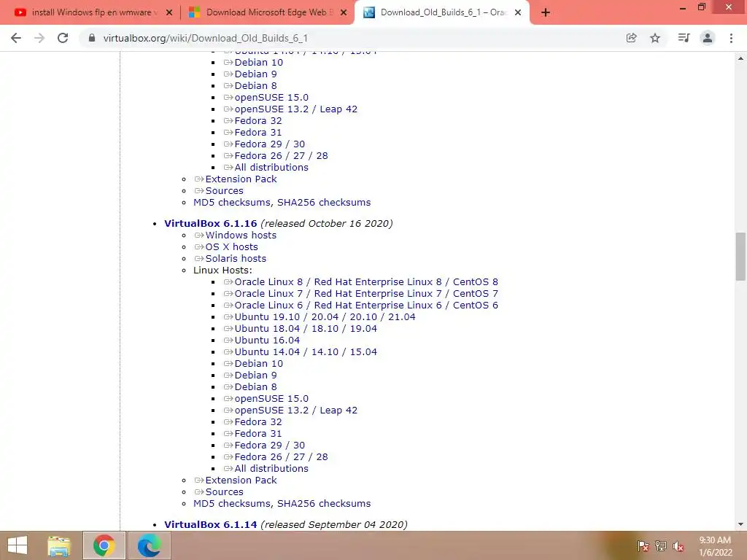The image size is (747, 560).
Task: Click the muted volume tray icon
Action: coord(678,546)
